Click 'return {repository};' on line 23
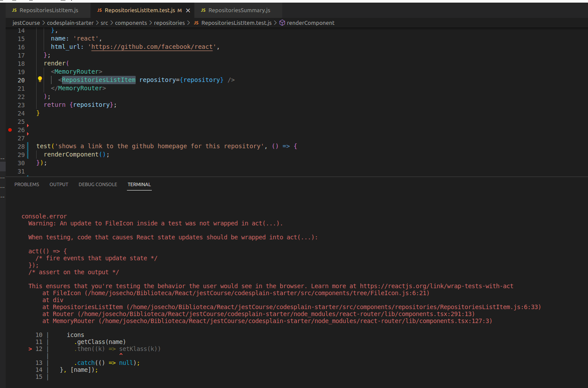 coord(80,105)
